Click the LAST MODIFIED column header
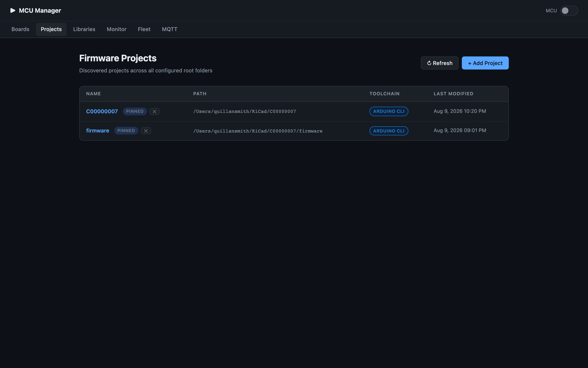The image size is (588, 368). point(453,94)
